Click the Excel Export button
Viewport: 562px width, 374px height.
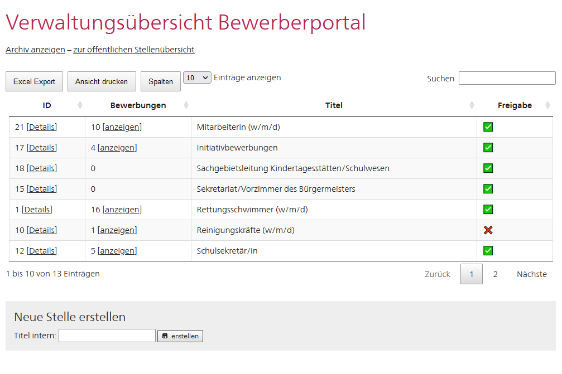point(34,81)
